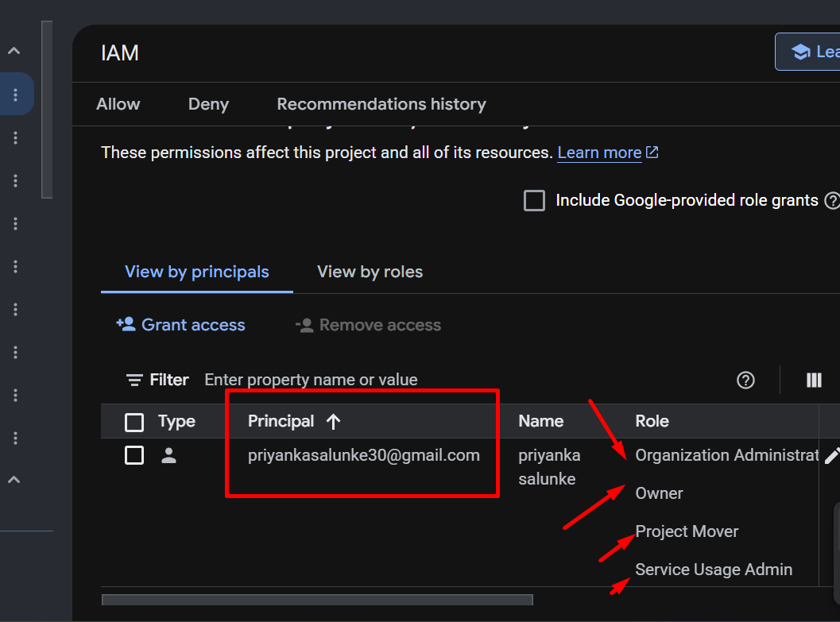The image size is (840, 622).
Task: Click the Learn button at top right
Action: tap(807, 52)
